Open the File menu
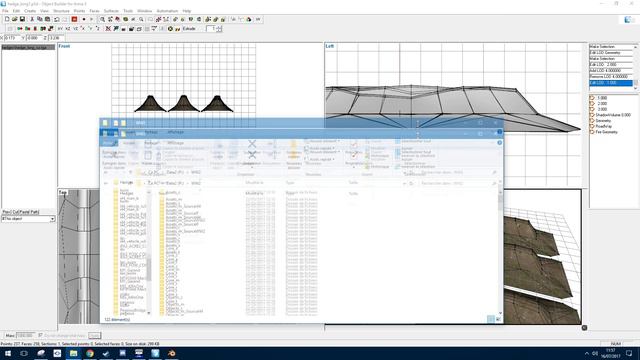This screenshot has width=640, height=360. coord(5,11)
